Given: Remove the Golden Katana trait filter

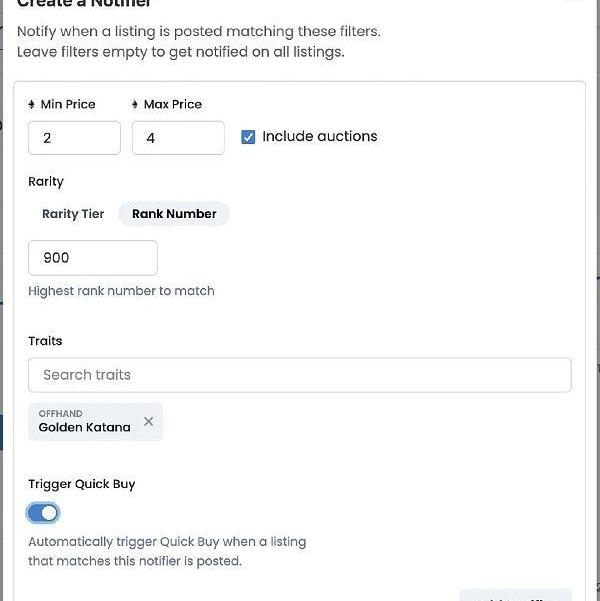Looking at the screenshot, I should (148, 421).
